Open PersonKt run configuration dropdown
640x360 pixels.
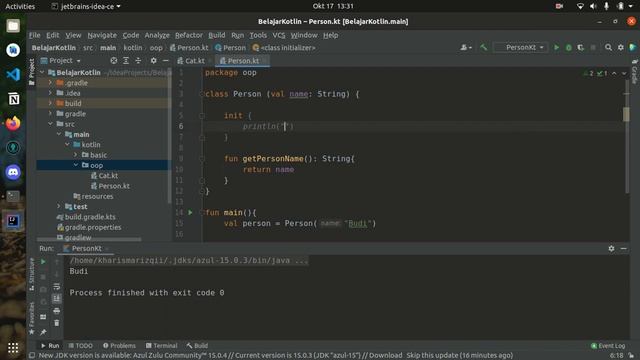point(520,48)
